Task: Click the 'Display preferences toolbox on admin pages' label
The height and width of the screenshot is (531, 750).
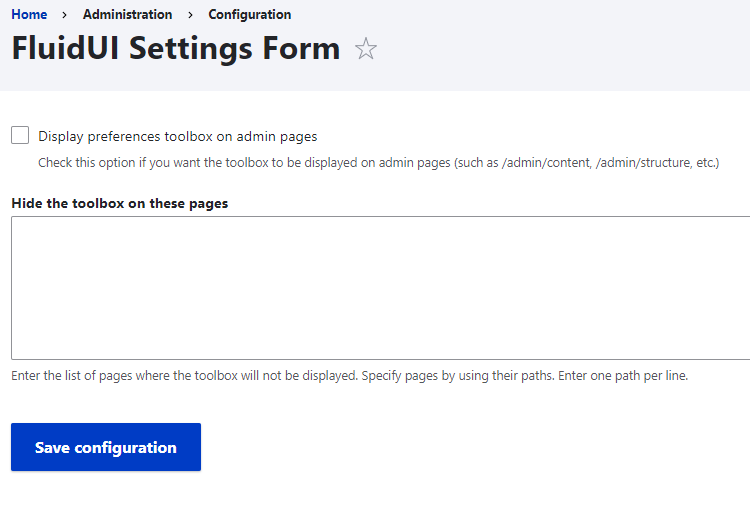Action: tap(177, 136)
